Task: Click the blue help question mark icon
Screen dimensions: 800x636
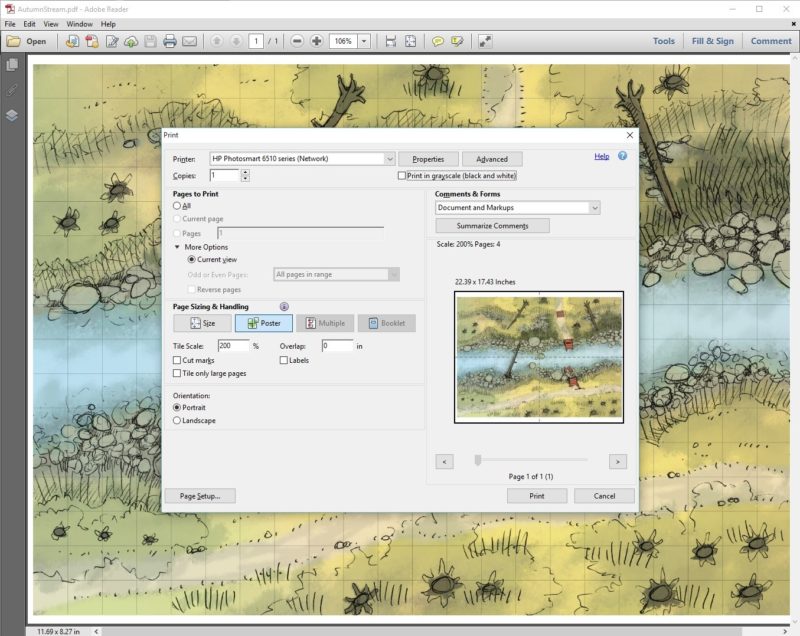Action: pyautogui.click(x=622, y=156)
